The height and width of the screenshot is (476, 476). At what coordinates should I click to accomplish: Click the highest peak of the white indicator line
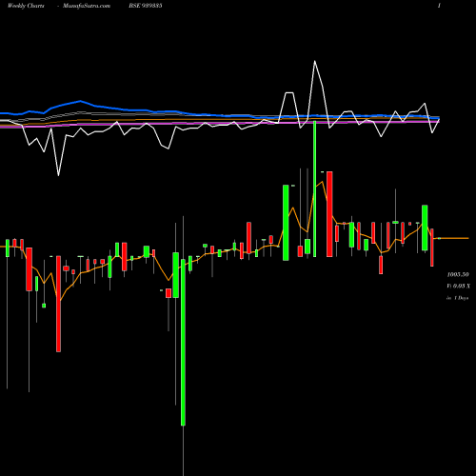[x=315, y=61]
